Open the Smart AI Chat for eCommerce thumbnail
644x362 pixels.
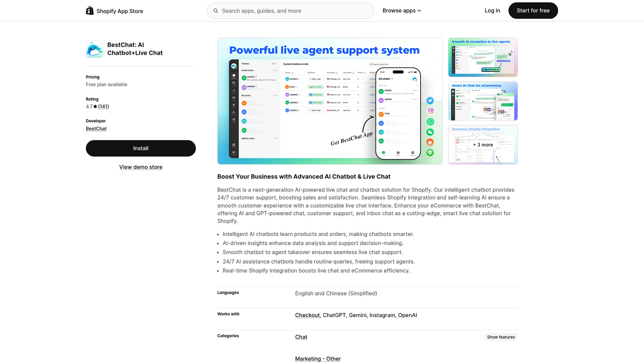click(x=483, y=101)
